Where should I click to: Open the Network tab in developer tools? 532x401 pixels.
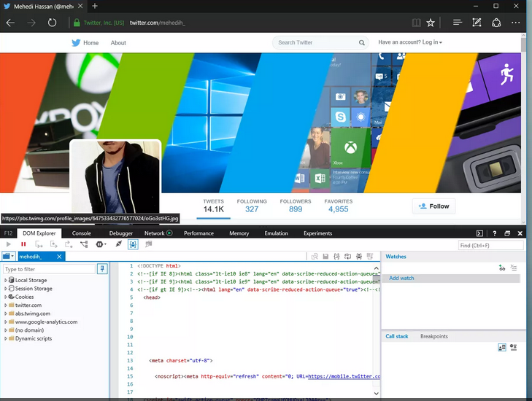(154, 233)
